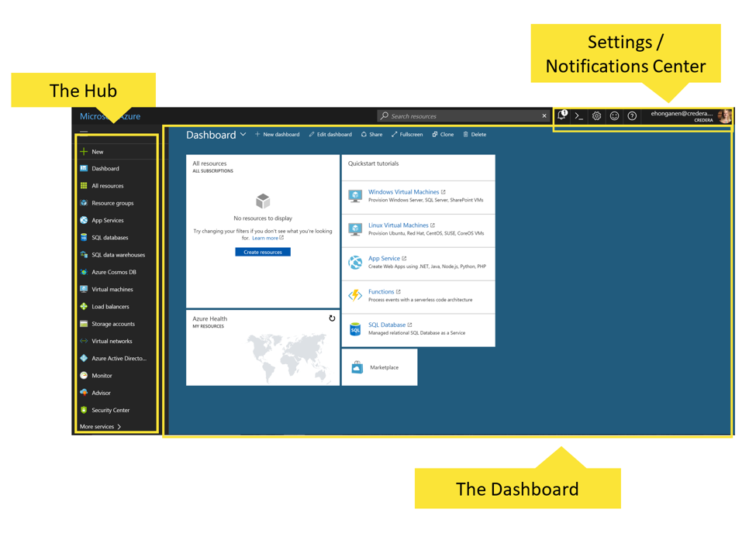Select the Azure Cosmos DB icon
This screenshot has height=533, width=756.
(84, 272)
